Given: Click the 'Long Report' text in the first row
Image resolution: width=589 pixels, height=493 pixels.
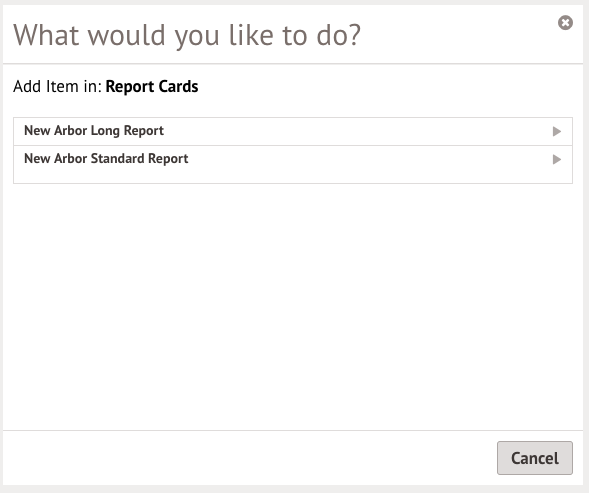Looking at the screenshot, I should click(x=127, y=131).
